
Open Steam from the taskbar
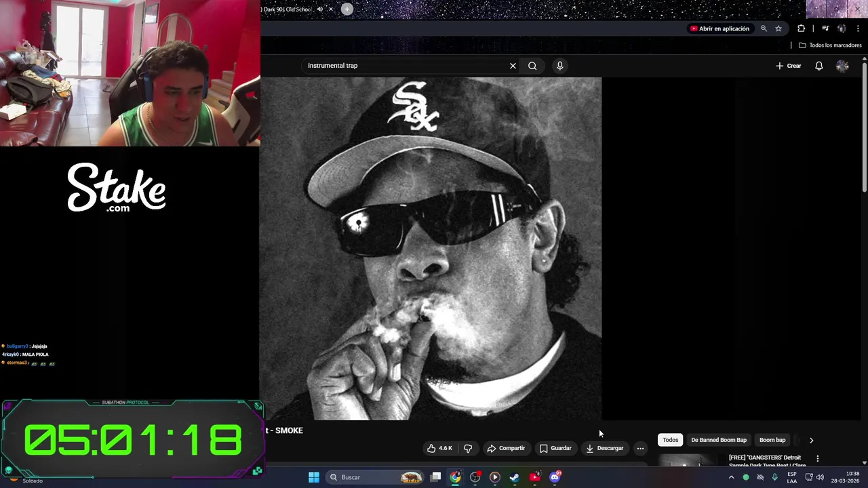pyautogui.click(x=515, y=477)
